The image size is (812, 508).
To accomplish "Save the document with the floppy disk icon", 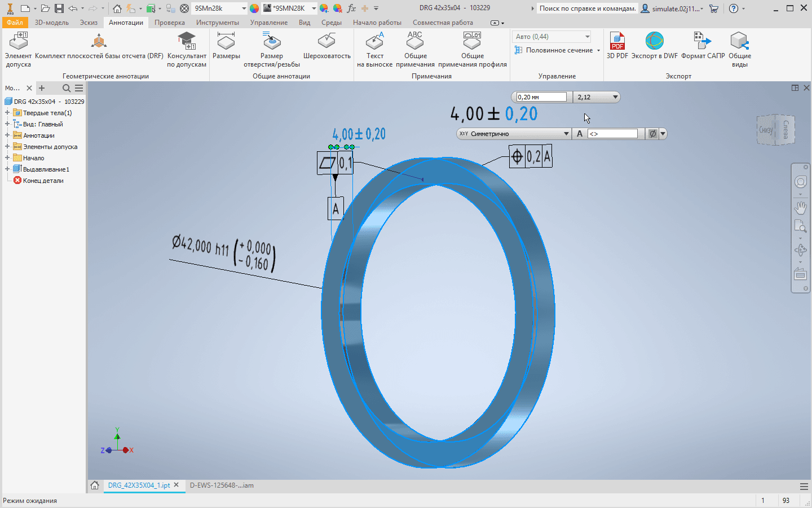I will pyautogui.click(x=59, y=8).
